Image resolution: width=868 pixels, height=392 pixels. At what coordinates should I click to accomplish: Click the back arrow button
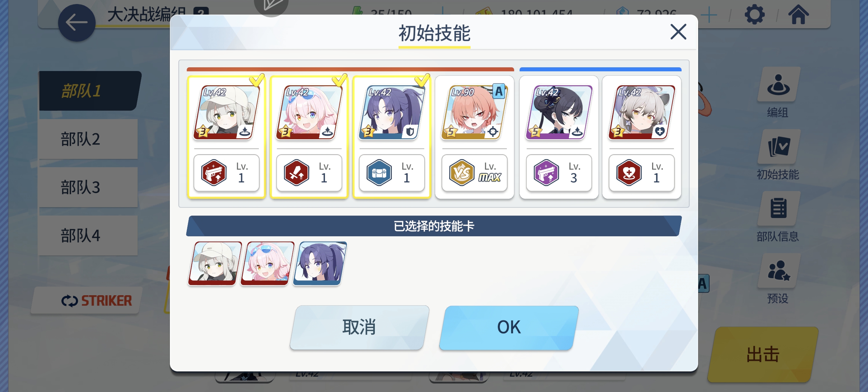click(77, 23)
